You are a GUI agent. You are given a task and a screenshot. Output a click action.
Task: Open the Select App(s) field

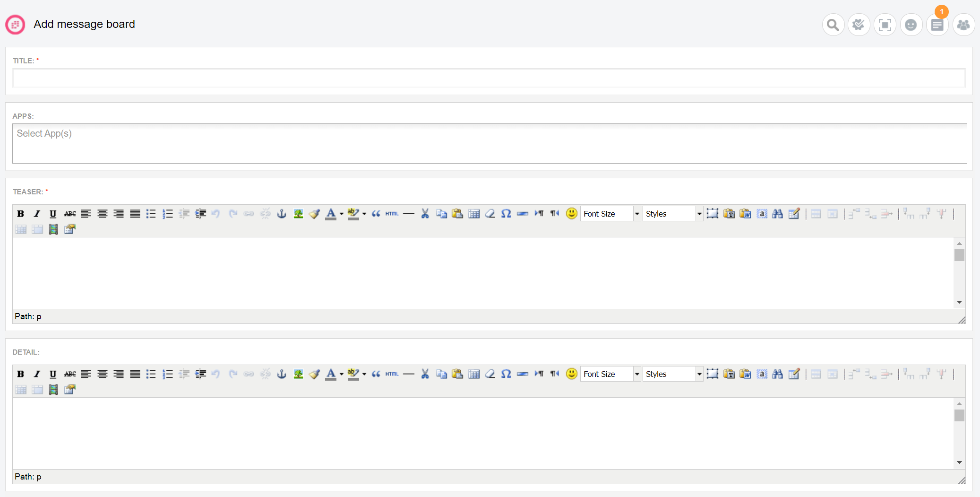pos(489,143)
